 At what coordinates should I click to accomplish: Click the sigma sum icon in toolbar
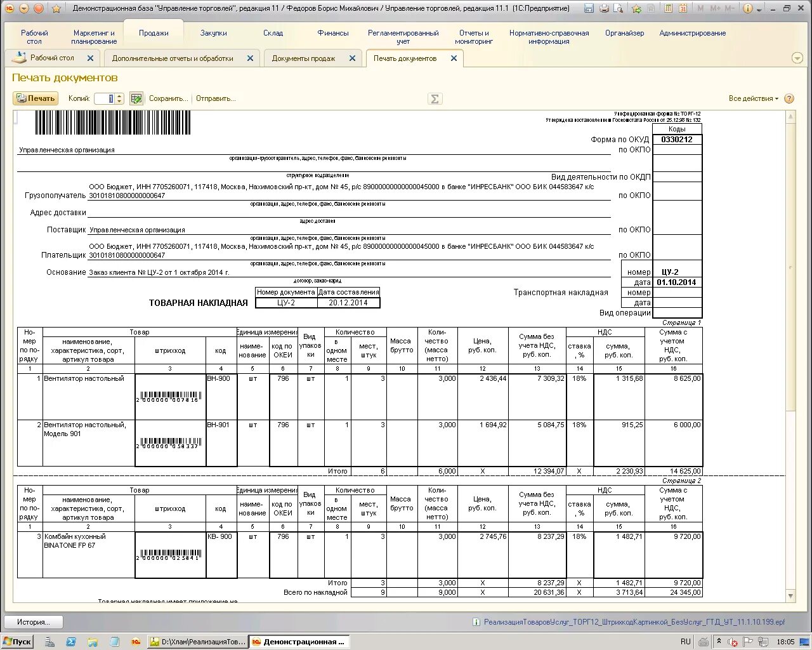(x=435, y=98)
